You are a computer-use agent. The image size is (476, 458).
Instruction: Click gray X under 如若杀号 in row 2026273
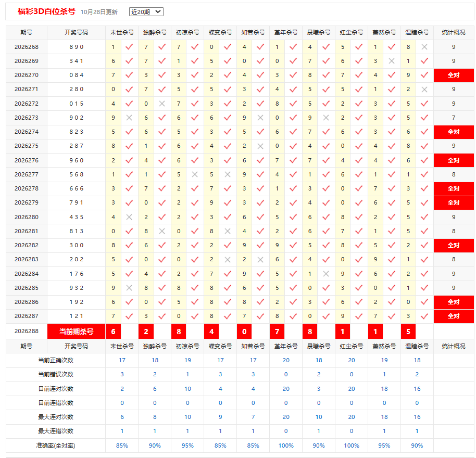click(260, 118)
